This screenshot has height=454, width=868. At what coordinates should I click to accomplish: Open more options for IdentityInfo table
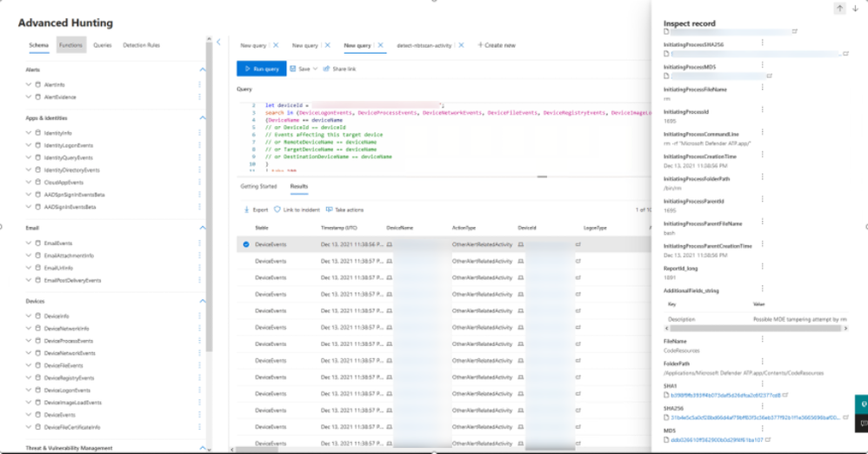199,133
